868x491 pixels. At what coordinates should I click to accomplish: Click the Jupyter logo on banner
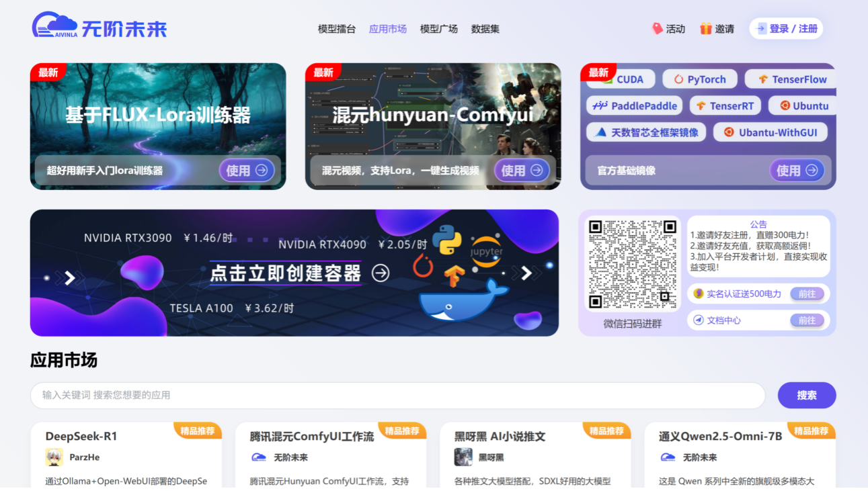pos(486,252)
